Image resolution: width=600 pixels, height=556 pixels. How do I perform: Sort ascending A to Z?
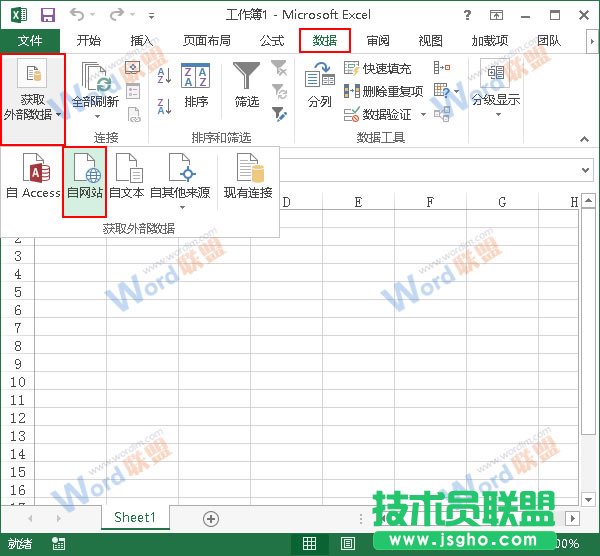pyautogui.click(x=164, y=75)
